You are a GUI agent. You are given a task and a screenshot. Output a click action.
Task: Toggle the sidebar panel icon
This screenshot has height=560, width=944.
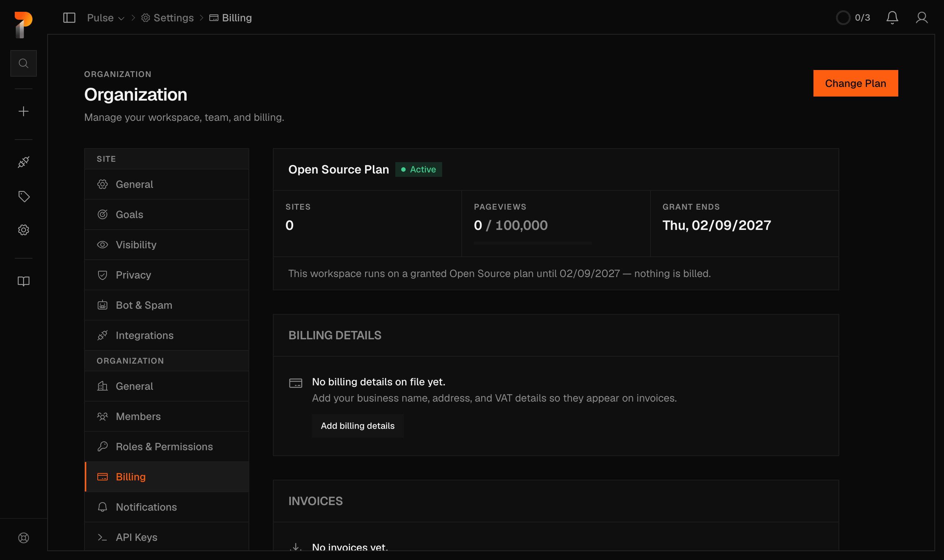pyautogui.click(x=69, y=18)
